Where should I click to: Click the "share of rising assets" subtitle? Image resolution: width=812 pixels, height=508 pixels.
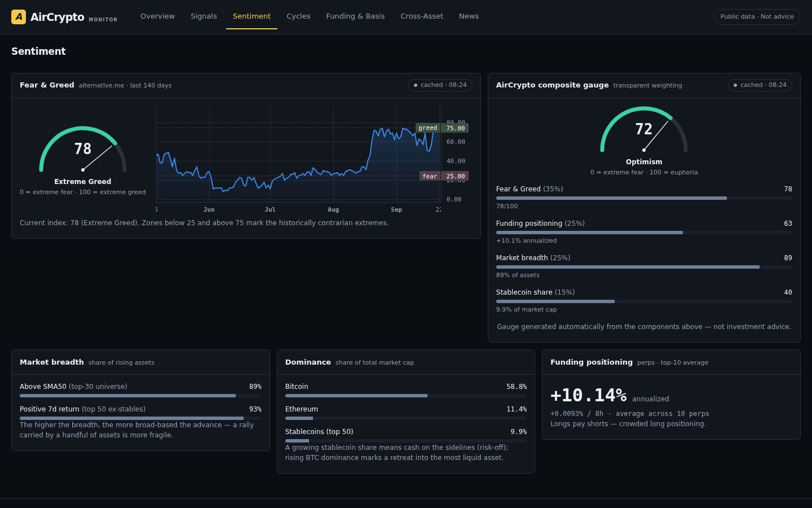121,362
